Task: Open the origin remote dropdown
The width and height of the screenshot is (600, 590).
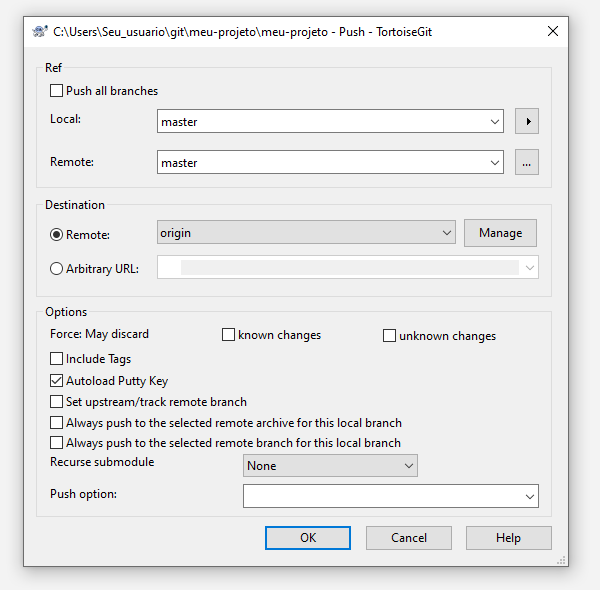Action: [306, 232]
